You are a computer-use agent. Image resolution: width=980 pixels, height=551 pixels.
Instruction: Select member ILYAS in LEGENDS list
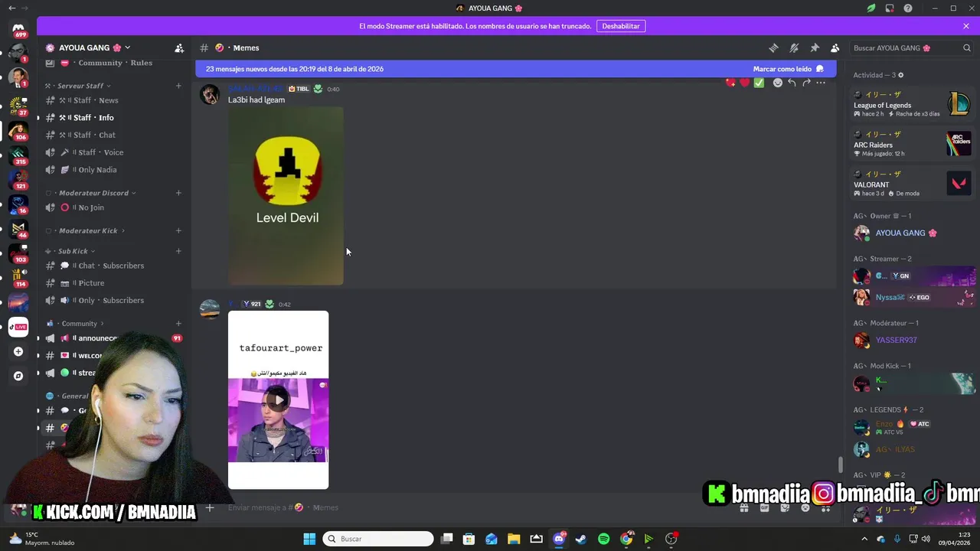912,449
